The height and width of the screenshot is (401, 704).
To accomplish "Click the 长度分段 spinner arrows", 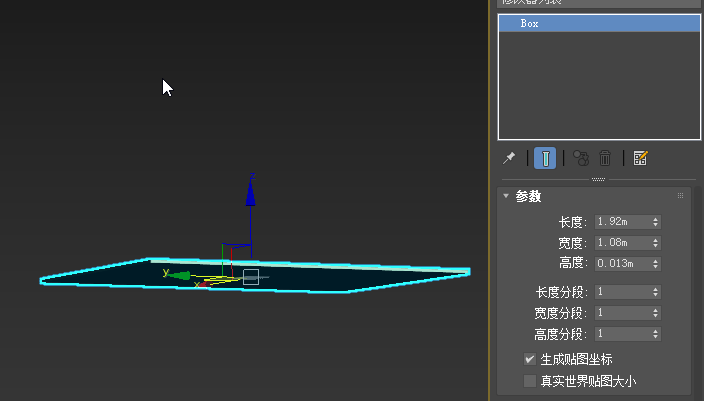I will (x=656, y=292).
